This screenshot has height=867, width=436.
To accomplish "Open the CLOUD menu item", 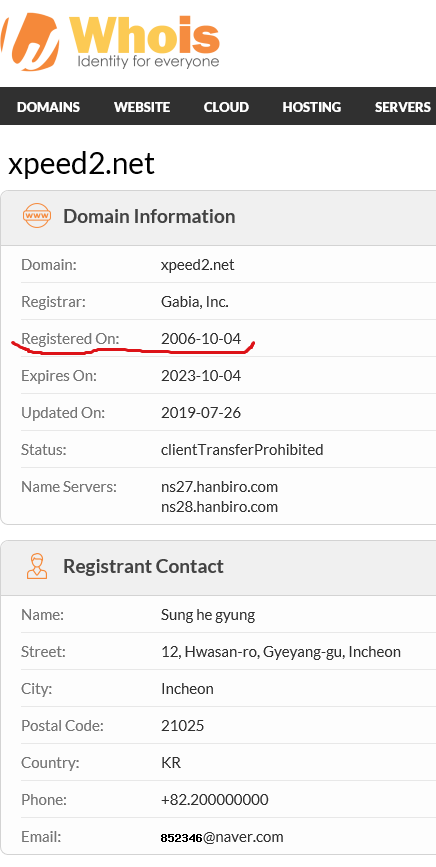I will pos(226,107).
